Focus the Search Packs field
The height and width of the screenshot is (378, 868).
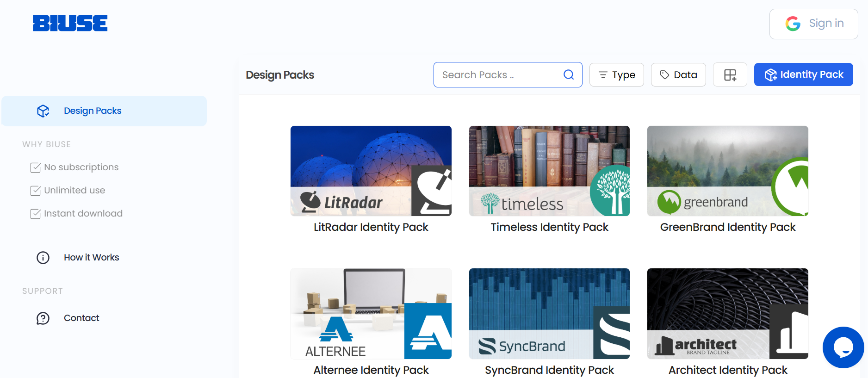[508, 74]
